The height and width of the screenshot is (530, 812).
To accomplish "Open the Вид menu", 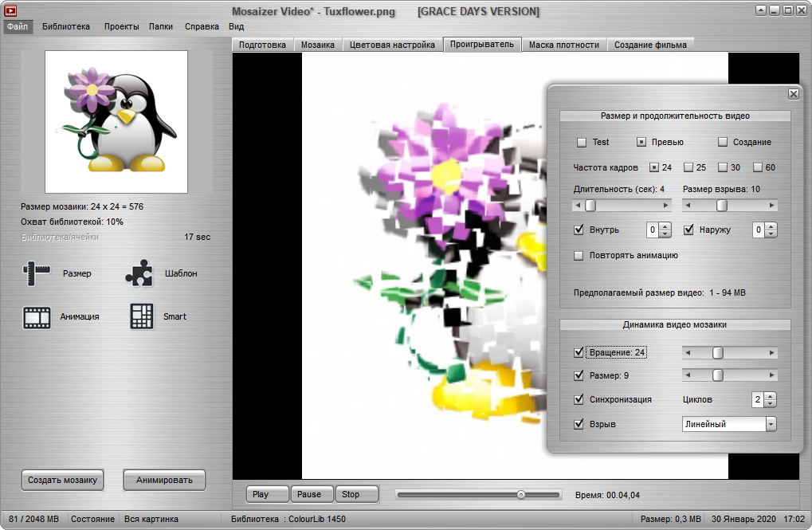I will point(236,26).
